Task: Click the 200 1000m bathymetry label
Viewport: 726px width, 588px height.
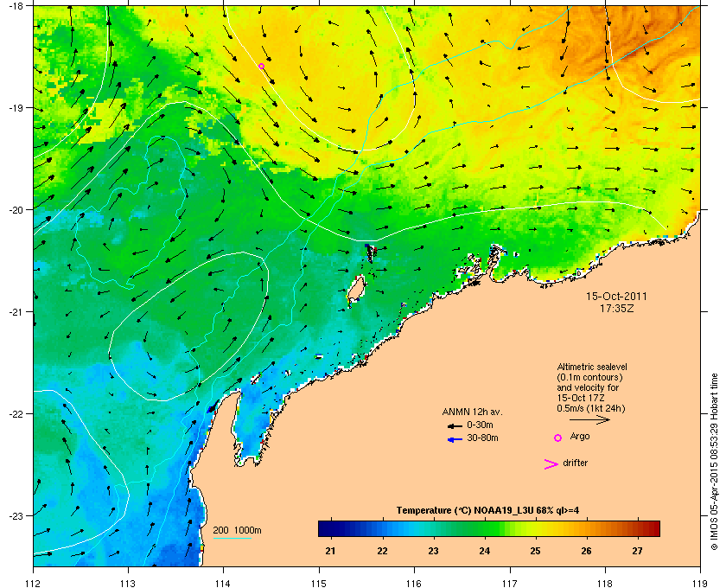Action: click(x=237, y=530)
